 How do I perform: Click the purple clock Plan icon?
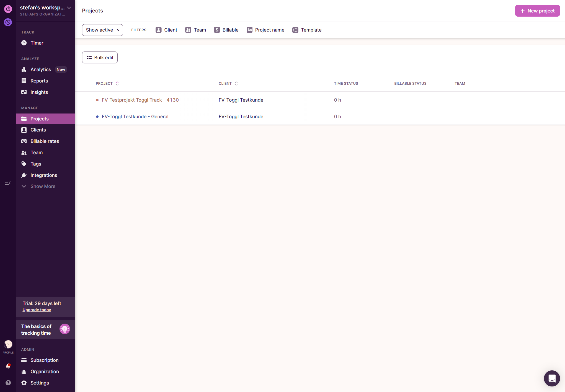[x=8, y=22]
